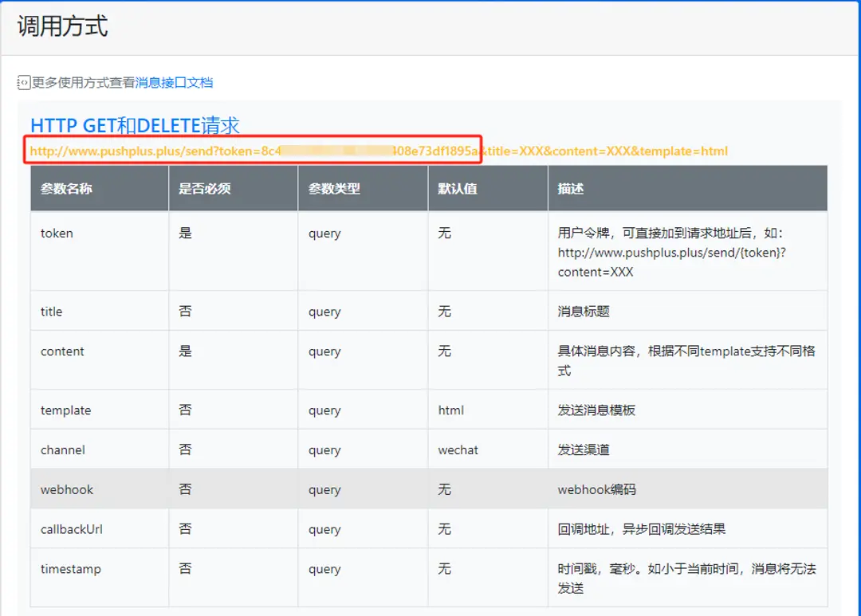The width and height of the screenshot is (861, 616).
Task: Click the 具体消息内容 description in content row
Action: [x=688, y=360]
